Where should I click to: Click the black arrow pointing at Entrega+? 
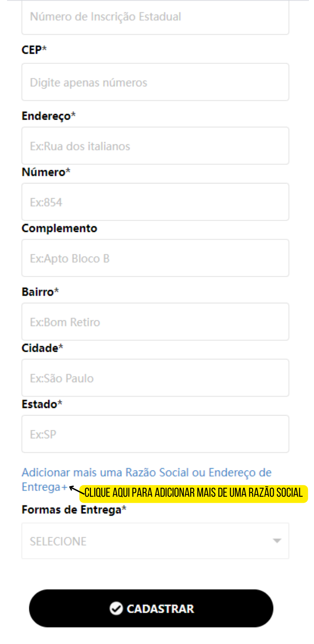tap(77, 490)
